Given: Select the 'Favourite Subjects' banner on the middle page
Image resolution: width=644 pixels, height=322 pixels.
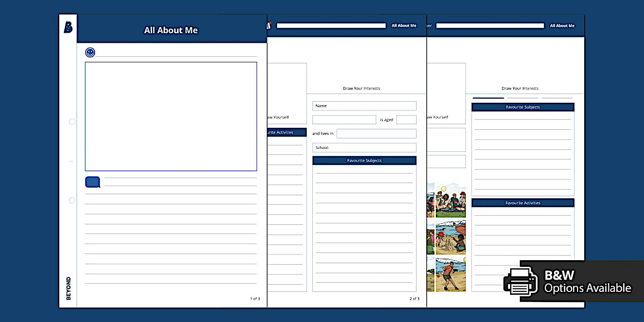Looking at the screenshot, I should coord(364,160).
